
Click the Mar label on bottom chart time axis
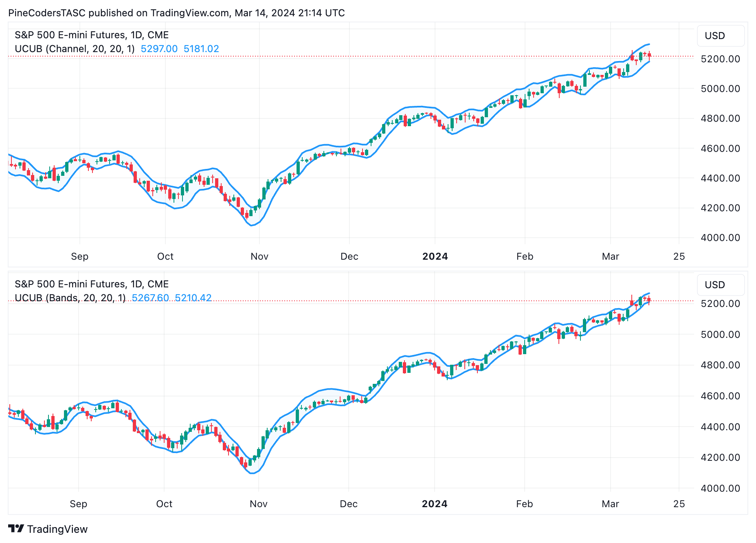tap(611, 504)
